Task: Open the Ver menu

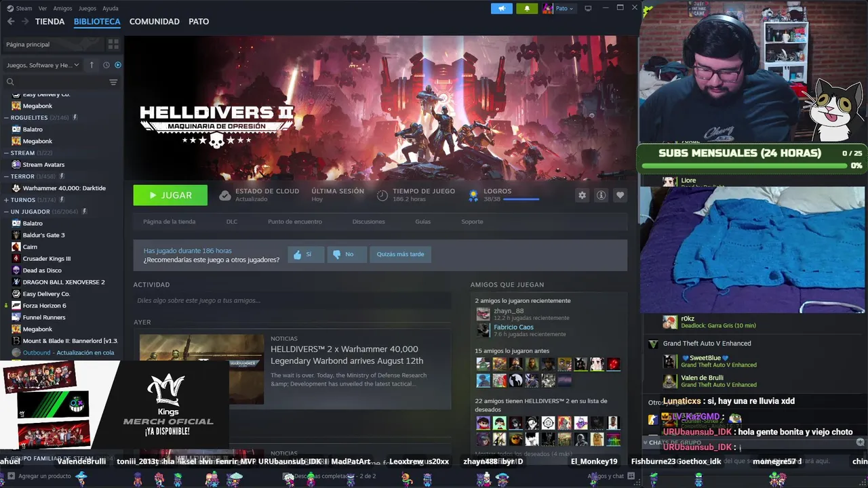Action: click(43, 8)
